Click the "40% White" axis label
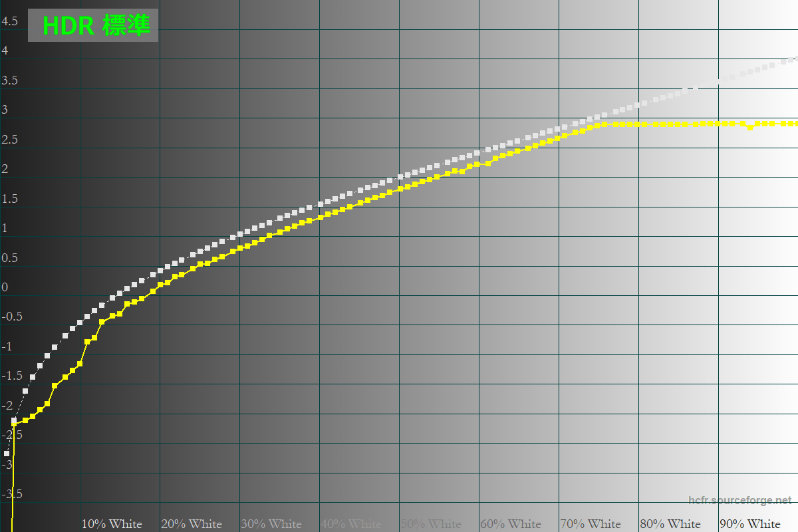This screenshot has width=798, height=532. coord(351,524)
